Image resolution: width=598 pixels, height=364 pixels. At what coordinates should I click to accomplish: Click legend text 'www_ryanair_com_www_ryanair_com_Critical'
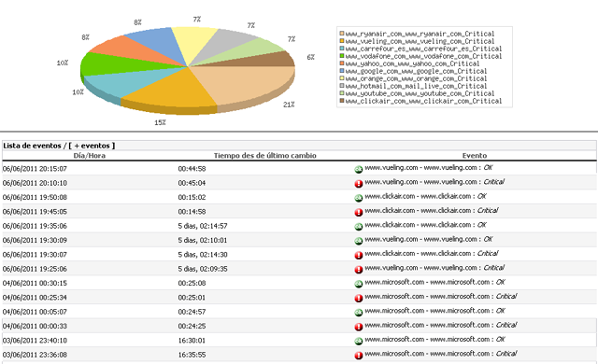coord(420,34)
